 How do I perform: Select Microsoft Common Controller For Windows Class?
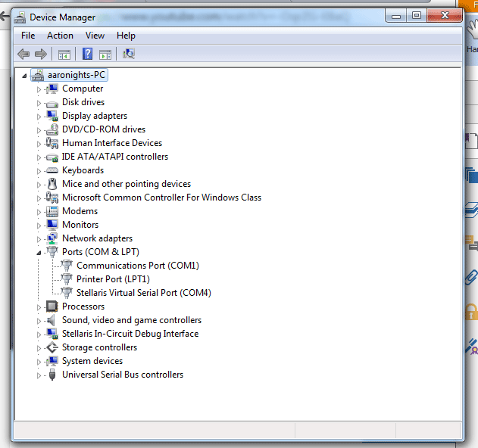coord(161,198)
